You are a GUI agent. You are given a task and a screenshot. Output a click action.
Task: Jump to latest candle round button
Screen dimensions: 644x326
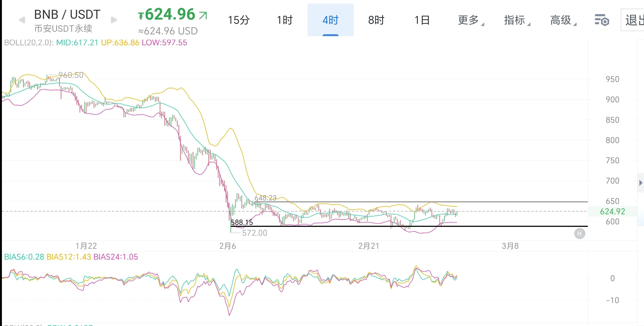pos(580,234)
